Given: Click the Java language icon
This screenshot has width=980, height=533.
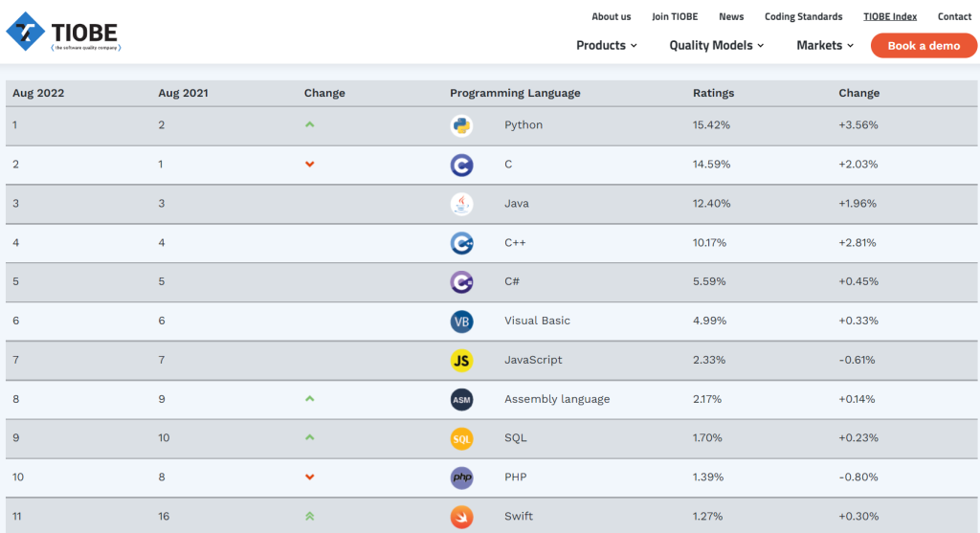Looking at the screenshot, I should pos(461,204).
